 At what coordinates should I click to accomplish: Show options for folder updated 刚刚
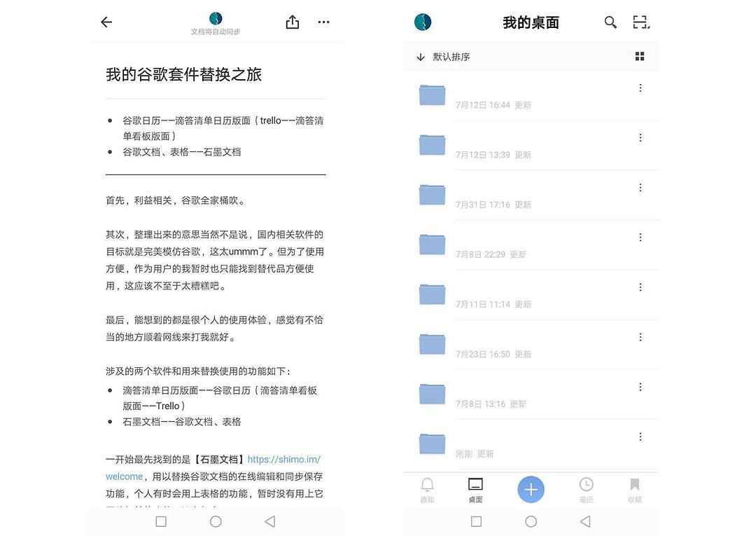pos(640,437)
